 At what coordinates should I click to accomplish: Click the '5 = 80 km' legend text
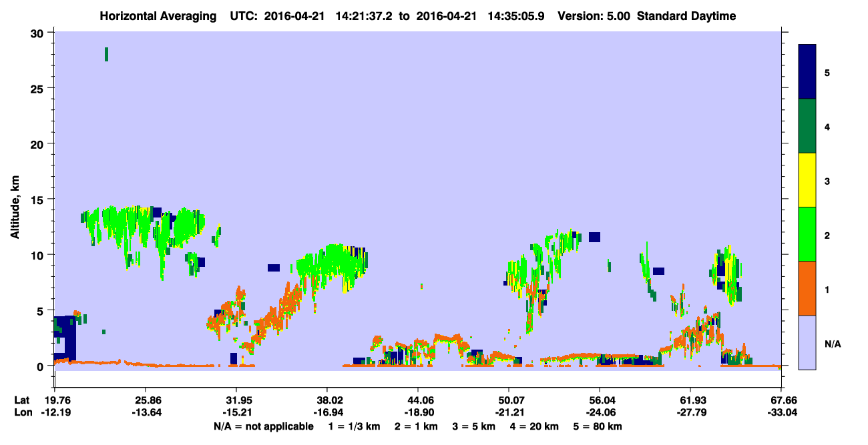(x=598, y=426)
